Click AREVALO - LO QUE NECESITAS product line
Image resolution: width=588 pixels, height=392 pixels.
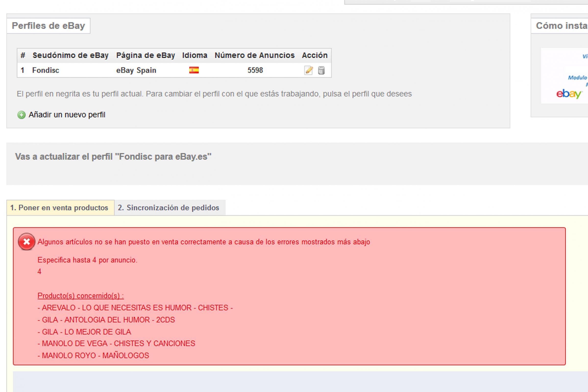pos(135,308)
